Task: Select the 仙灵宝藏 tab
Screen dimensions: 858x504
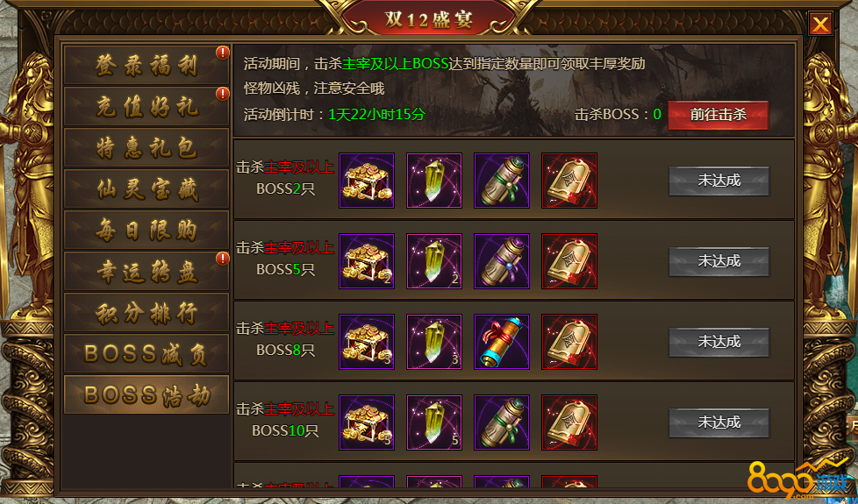Action: coord(147,189)
